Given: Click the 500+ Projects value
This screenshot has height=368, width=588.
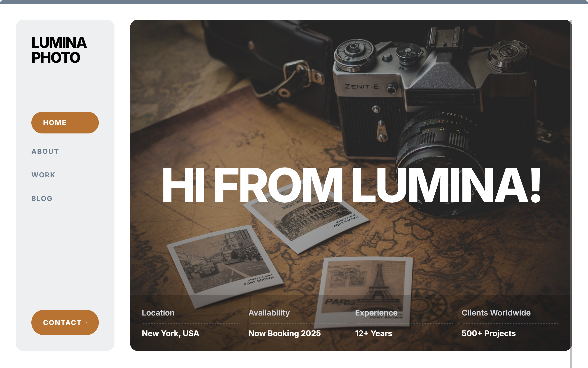Looking at the screenshot, I should [x=489, y=333].
